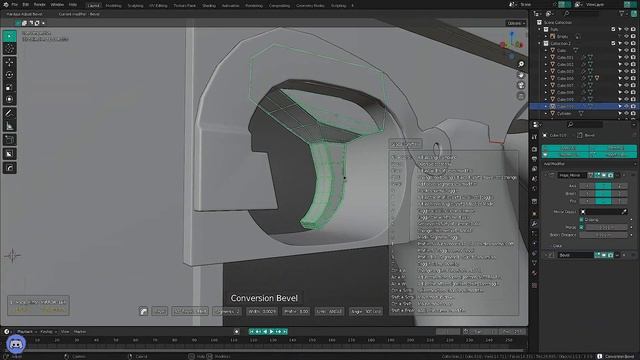This screenshot has height=360, width=640.
Task: Select the Select Box tool
Action: pyautogui.click(x=9, y=36)
